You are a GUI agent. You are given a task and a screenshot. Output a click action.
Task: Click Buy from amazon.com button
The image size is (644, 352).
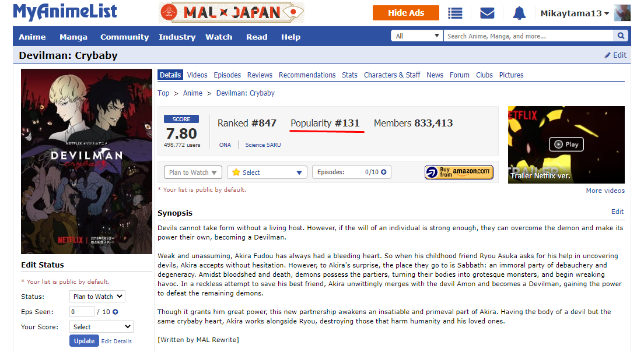pos(459,173)
